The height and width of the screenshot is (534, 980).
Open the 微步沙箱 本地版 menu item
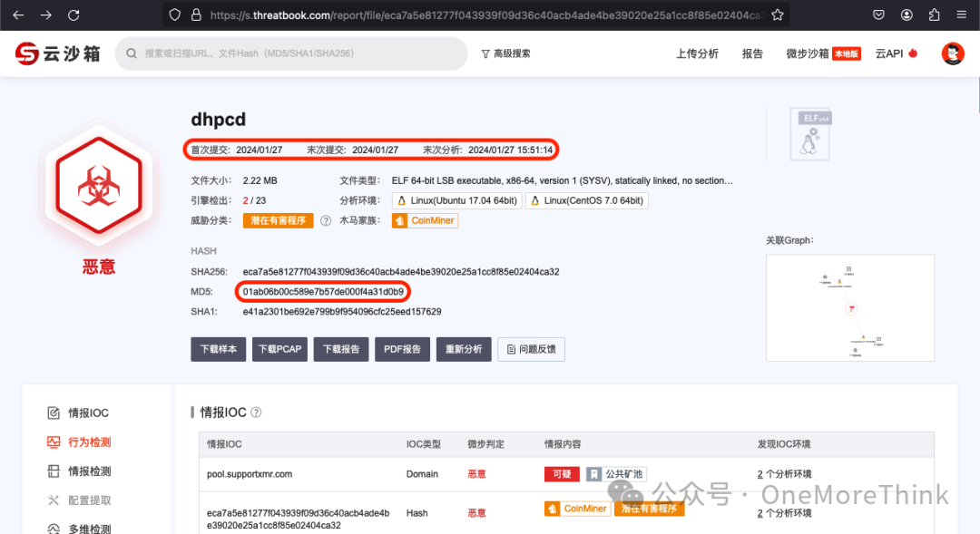(x=823, y=53)
